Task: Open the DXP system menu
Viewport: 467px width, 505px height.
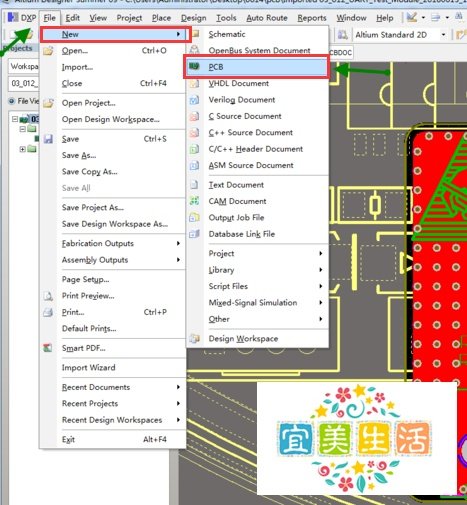Action: tap(22, 18)
